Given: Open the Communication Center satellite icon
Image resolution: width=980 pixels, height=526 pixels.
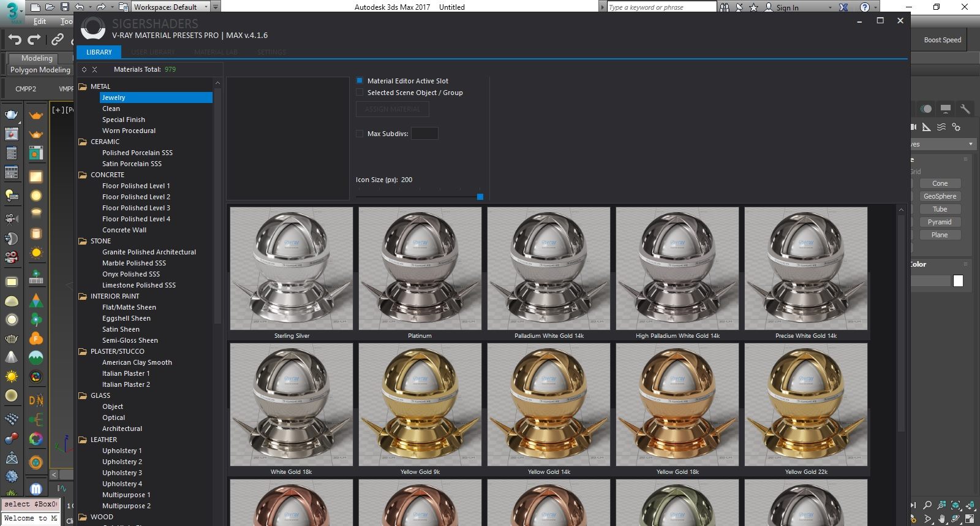Looking at the screenshot, I should [739, 7].
